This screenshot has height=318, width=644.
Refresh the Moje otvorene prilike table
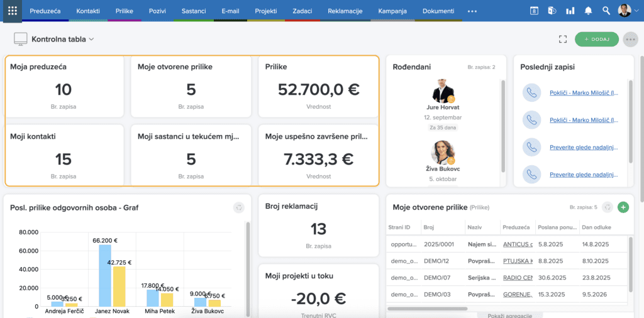[x=608, y=207]
